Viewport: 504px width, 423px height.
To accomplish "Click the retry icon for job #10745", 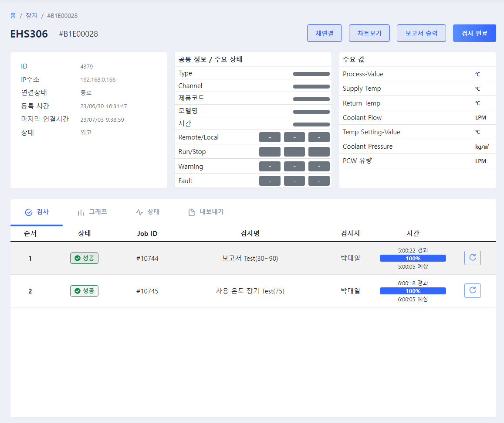I will click(x=473, y=291).
